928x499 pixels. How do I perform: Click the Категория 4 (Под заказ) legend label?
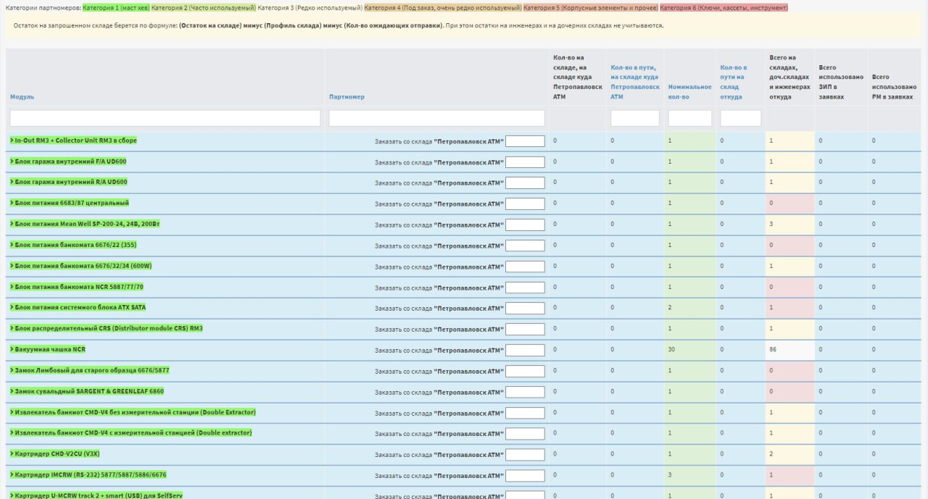442,7
